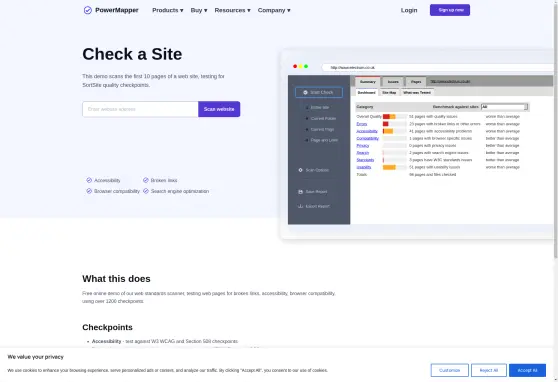Image resolution: width=558 pixels, height=382 pixels.
Task: Click the Sign up now button
Action: tap(450, 10)
